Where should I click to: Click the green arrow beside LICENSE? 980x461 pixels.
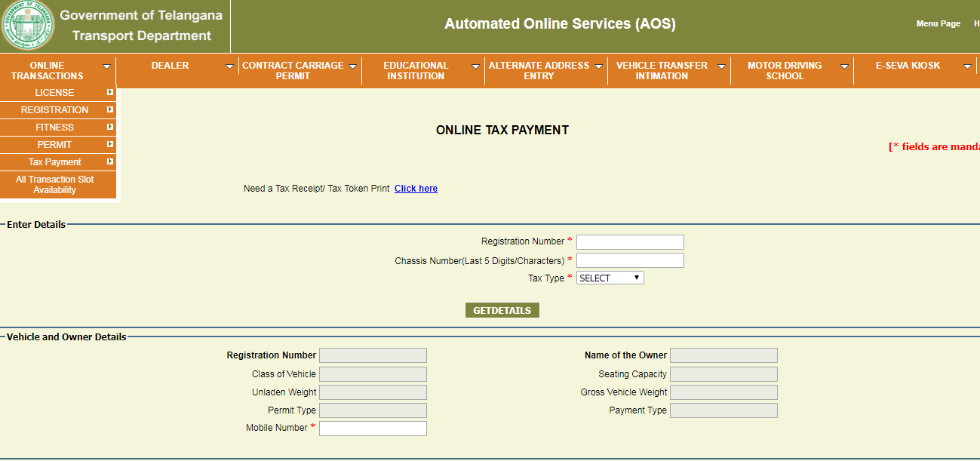point(110,92)
